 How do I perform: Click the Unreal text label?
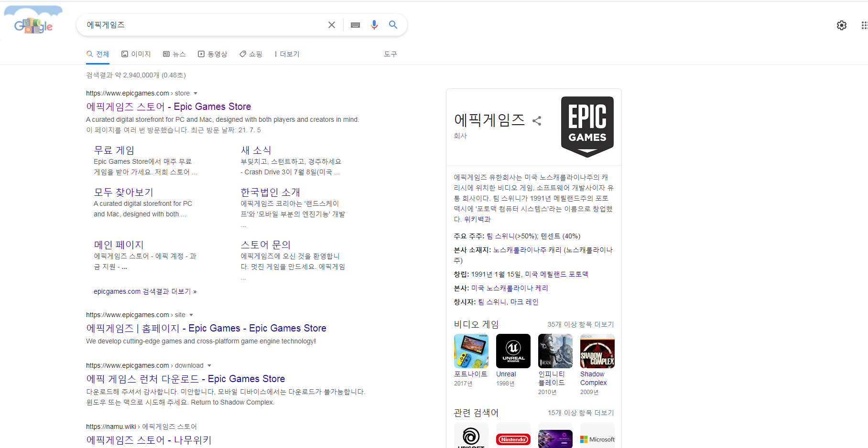click(506, 374)
